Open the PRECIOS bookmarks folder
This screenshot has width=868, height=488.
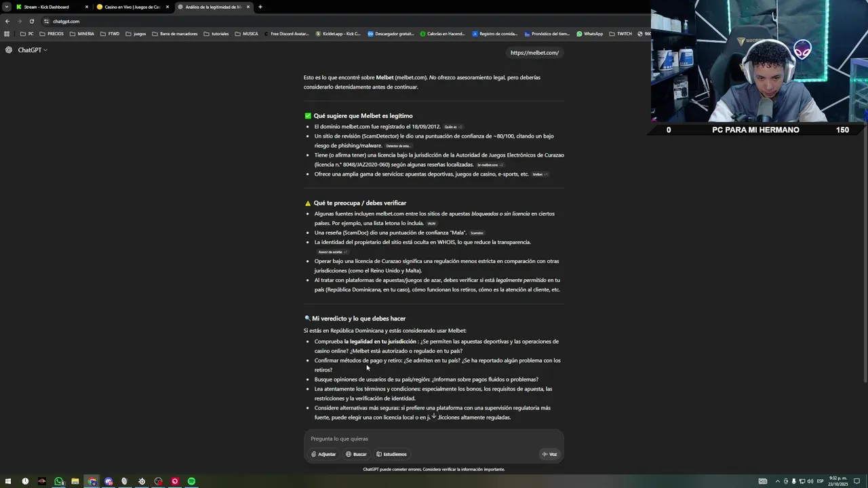pos(52,34)
